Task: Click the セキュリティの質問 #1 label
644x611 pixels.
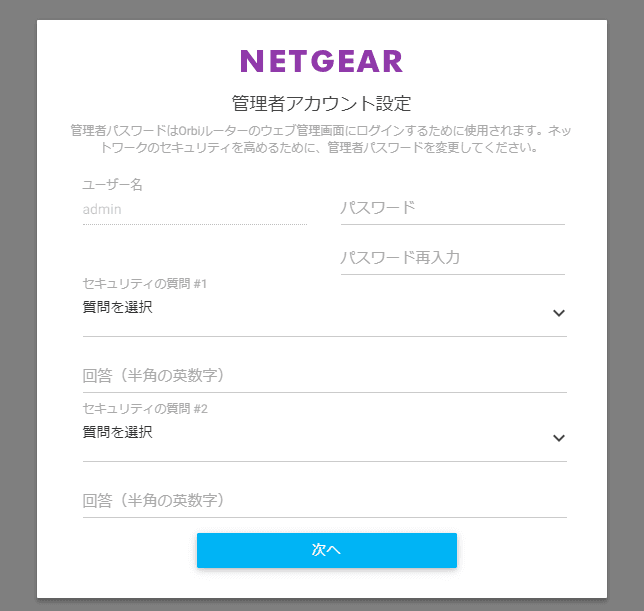Action: coord(144,284)
